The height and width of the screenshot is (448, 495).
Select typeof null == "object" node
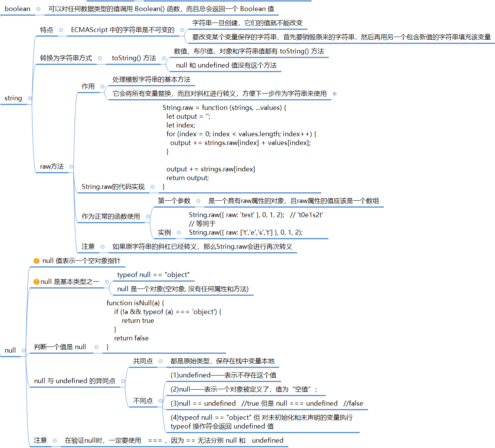point(153,275)
